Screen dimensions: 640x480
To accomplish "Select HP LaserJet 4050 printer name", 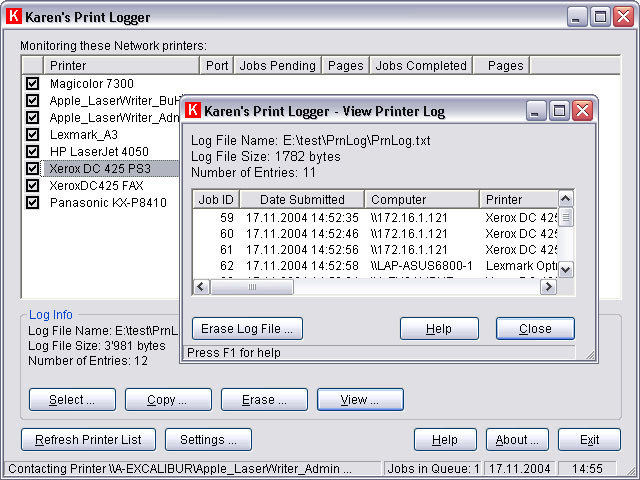I will (99, 151).
